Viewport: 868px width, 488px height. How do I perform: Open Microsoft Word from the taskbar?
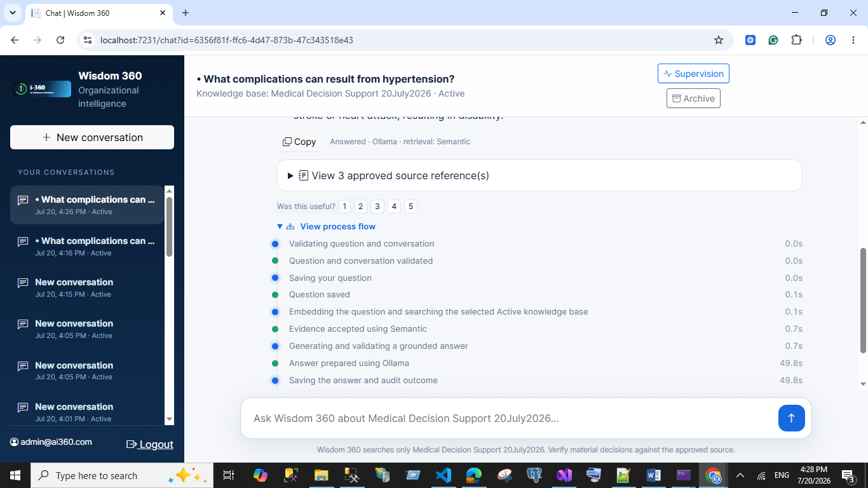653,475
